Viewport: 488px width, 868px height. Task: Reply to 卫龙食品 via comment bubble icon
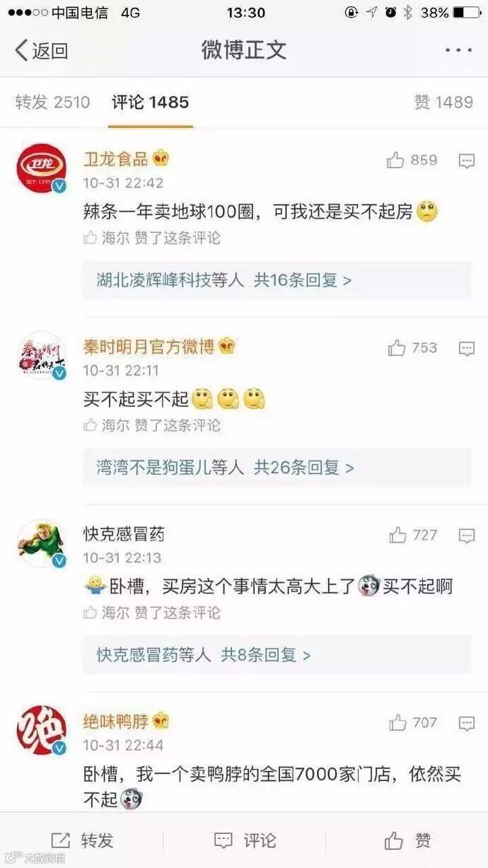(x=467, y=161)
